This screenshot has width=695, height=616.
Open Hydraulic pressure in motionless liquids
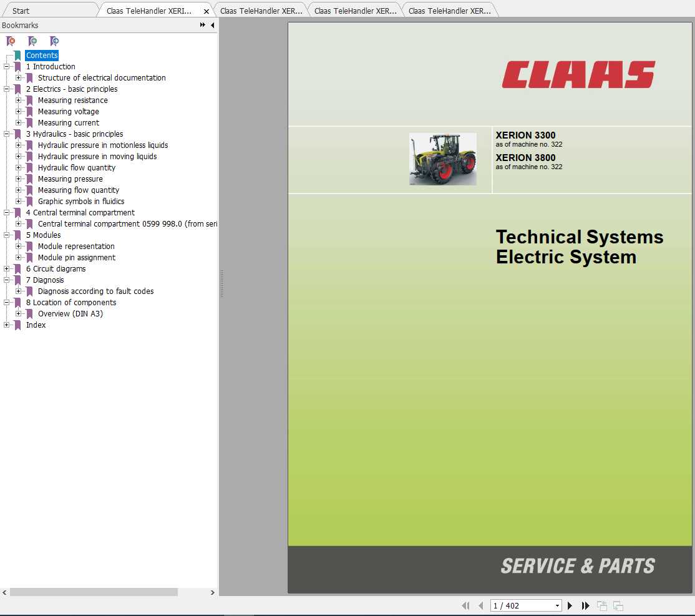[x=103, y=145]
